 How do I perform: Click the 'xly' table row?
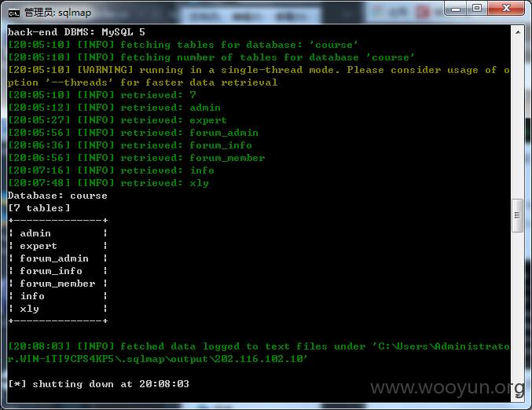pyautogui.click(x=58, y=309)
